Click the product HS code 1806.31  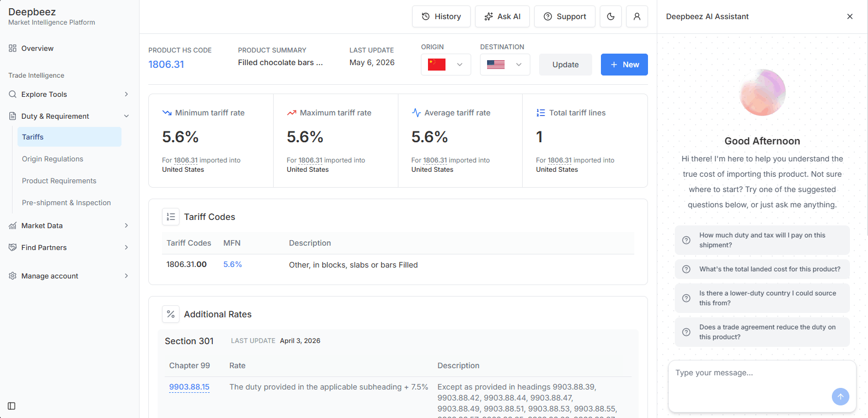[x=166, y=65]
